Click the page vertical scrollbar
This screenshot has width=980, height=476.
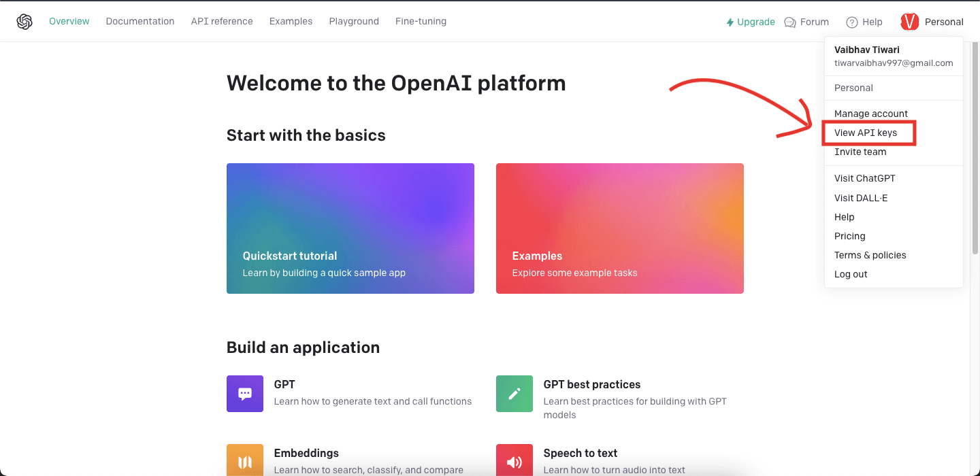click(976, 148)
